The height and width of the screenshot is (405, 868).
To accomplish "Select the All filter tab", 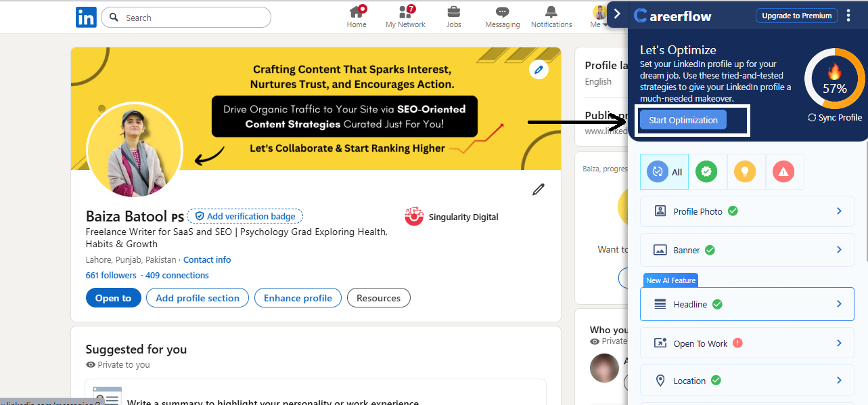I will (664, 172).
